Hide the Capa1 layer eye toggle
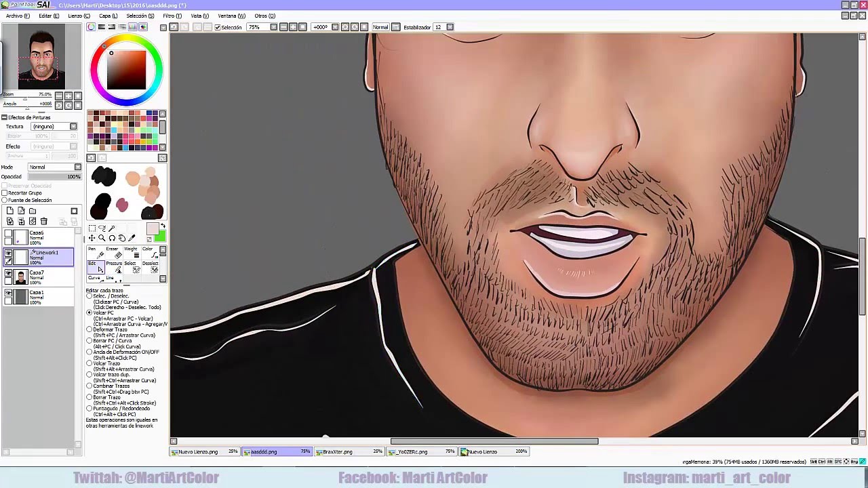Viewport: 868px width, 488px height. tap(8, 293)
